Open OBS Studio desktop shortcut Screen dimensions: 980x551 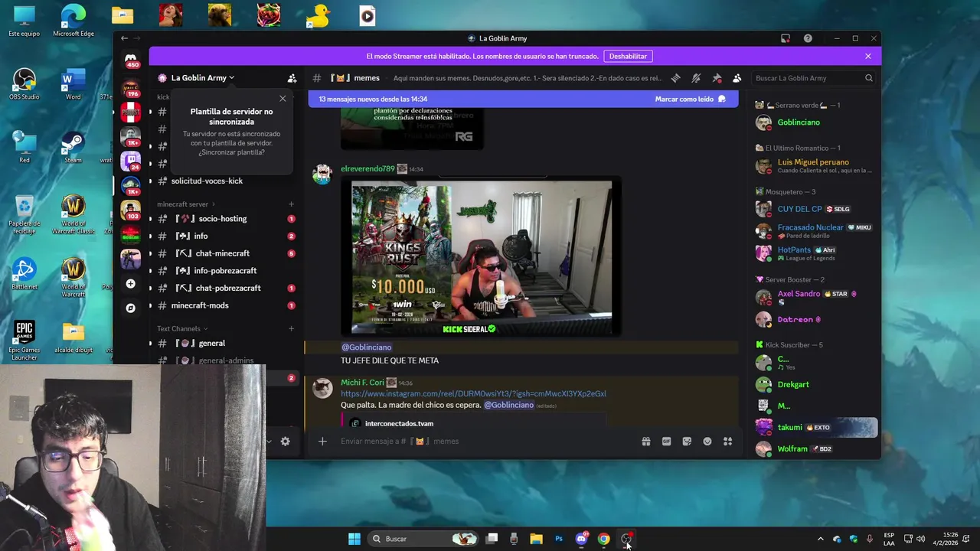coord(24,84)
